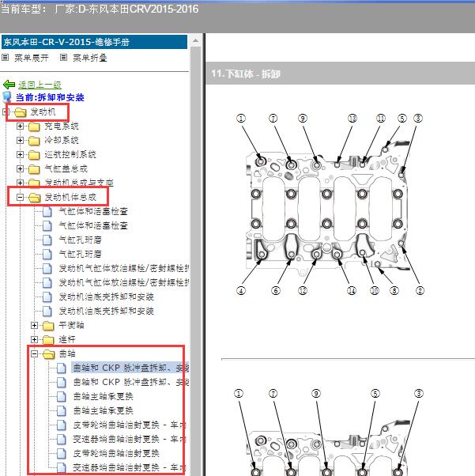
Task: Open the highlighted 曲轴和 CKP 脉冲盘拆卸 entry
Action: click(130, 368)
